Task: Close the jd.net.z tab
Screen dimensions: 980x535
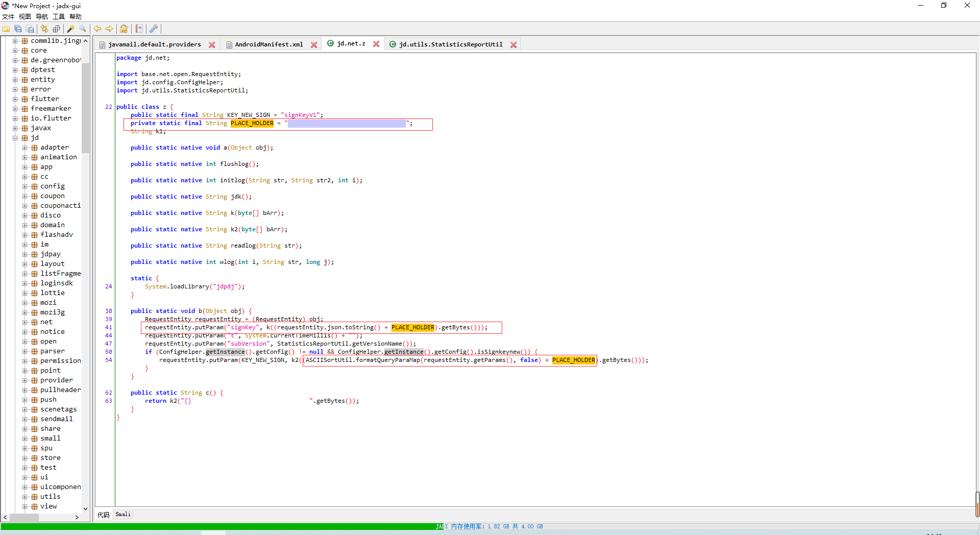Action: coord(376,44)
